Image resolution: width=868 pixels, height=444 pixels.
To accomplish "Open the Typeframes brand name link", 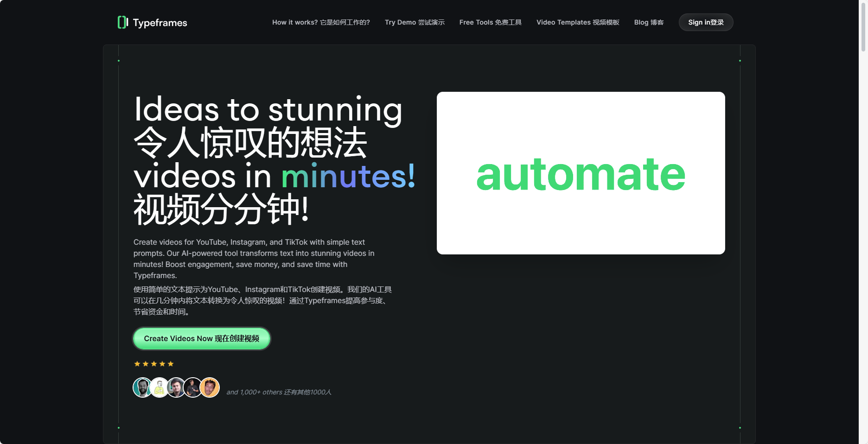I will pyautogui.click(x=160, y=23).
